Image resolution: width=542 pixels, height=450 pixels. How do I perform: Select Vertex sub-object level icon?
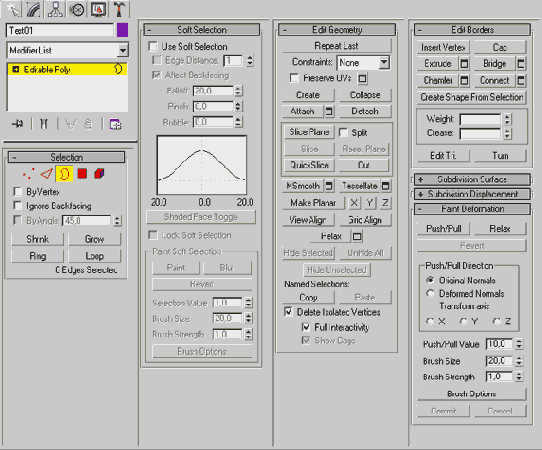[x=29, y=174]
